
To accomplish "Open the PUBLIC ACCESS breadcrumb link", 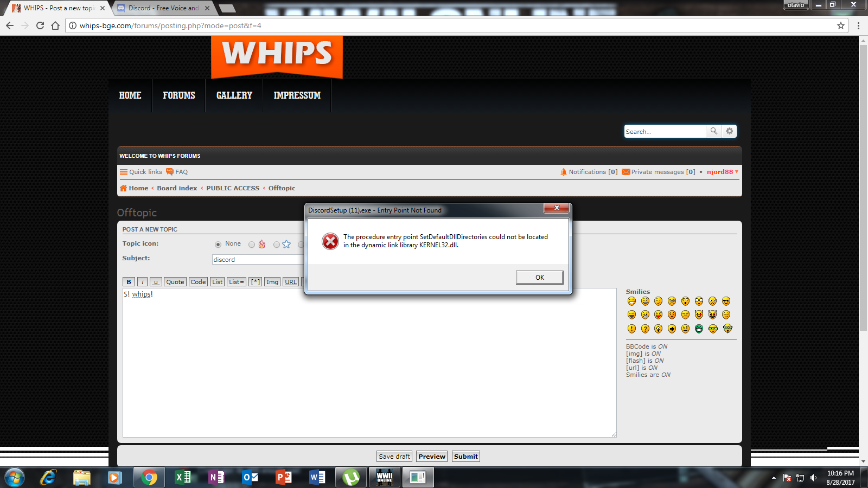I will click(x=233, y=188).
